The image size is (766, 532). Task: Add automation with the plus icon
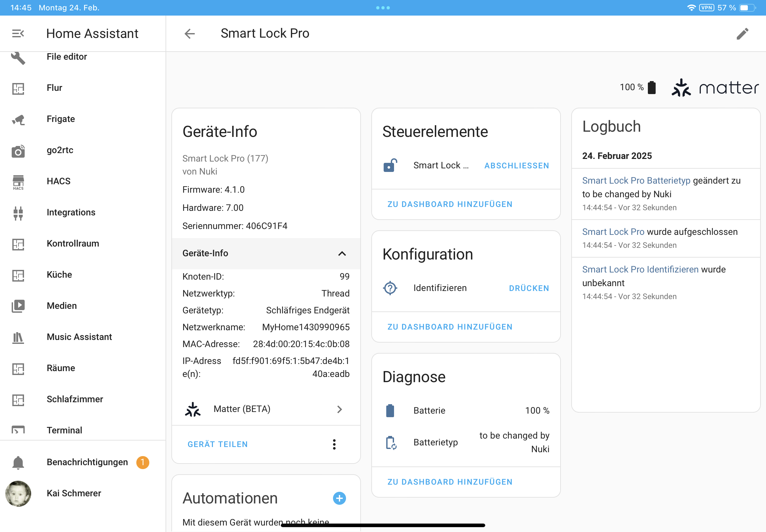point(339,498)
